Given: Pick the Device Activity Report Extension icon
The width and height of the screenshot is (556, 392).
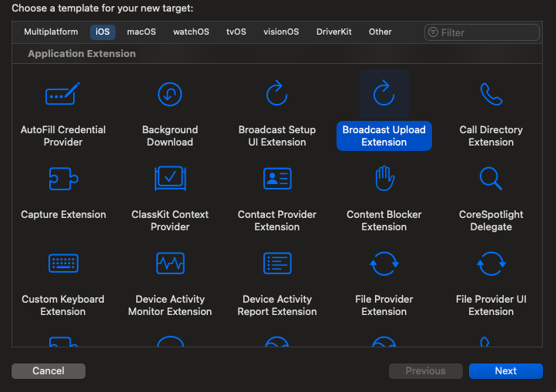Looking at the screenshot, I should [277, 263].
